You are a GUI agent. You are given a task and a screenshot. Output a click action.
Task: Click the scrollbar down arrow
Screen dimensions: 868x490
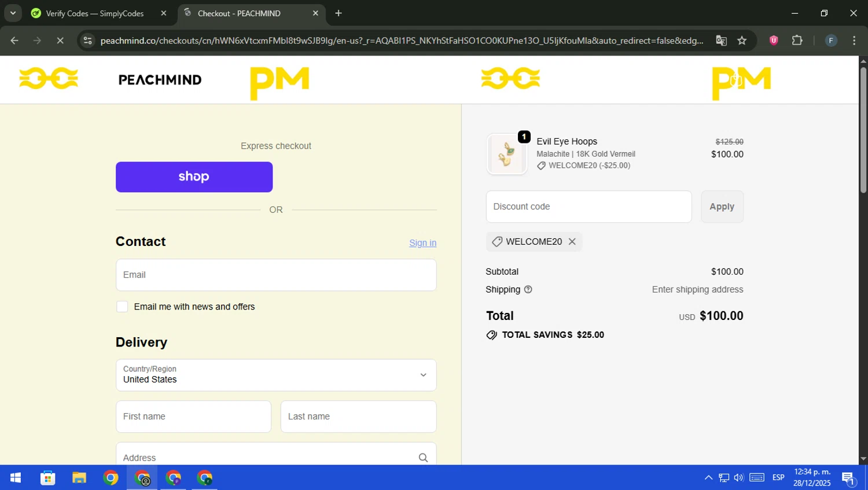click(863, 459)
